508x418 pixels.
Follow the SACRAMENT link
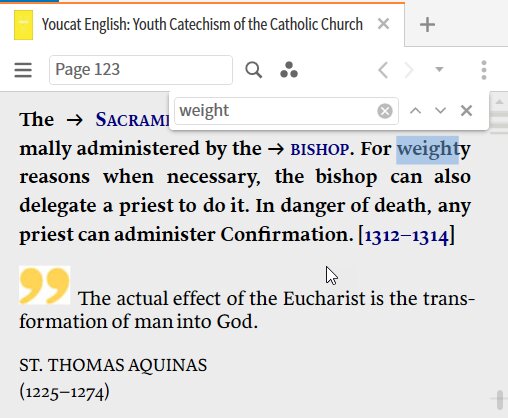[132, 120]
